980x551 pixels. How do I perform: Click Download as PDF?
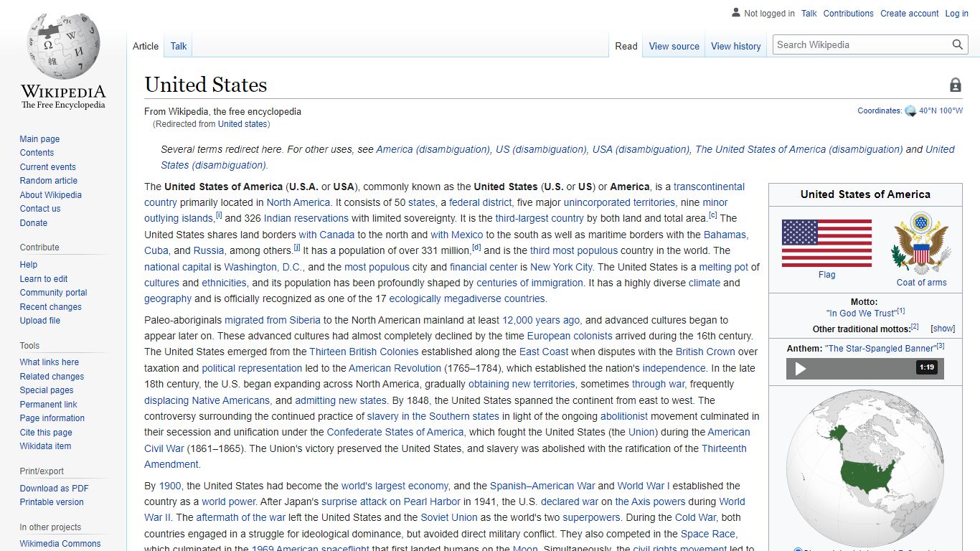click(54, 489)
